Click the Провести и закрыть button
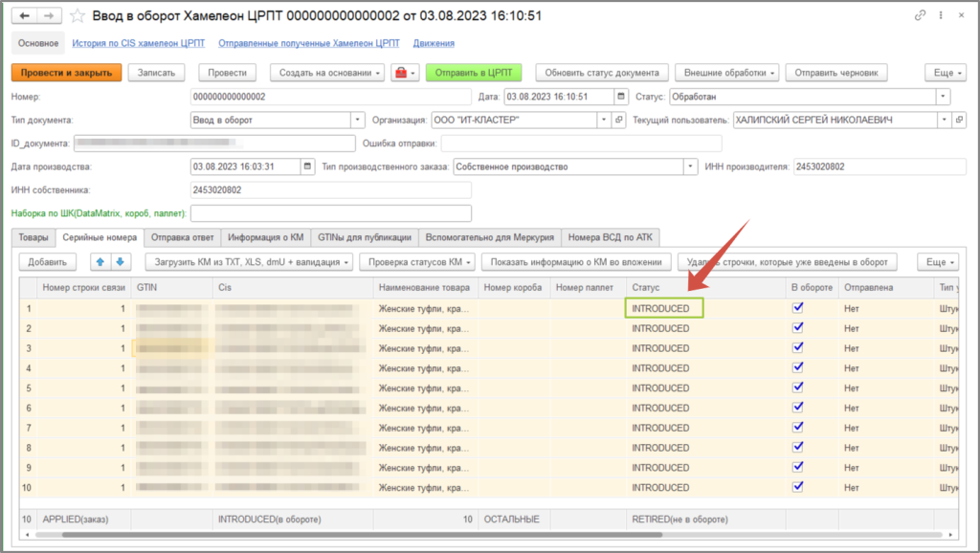Screen dimensions: 980x553 [x=66, y=73]
